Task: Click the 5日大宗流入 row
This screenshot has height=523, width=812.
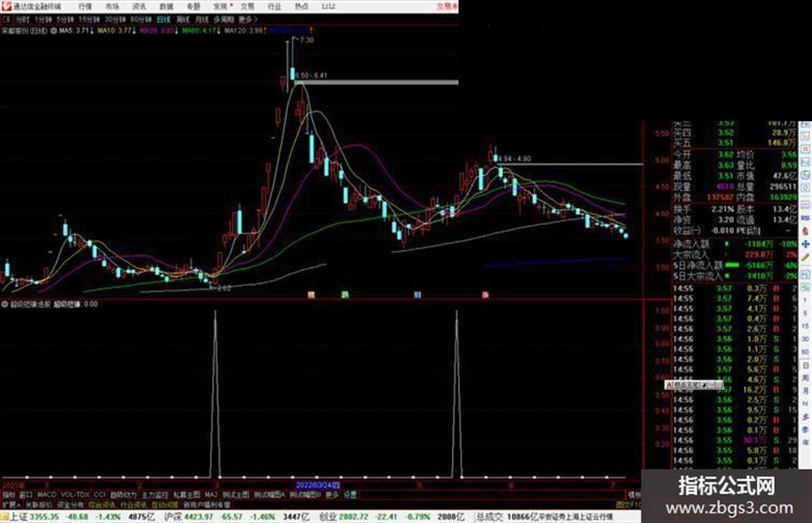Action: 736,276
